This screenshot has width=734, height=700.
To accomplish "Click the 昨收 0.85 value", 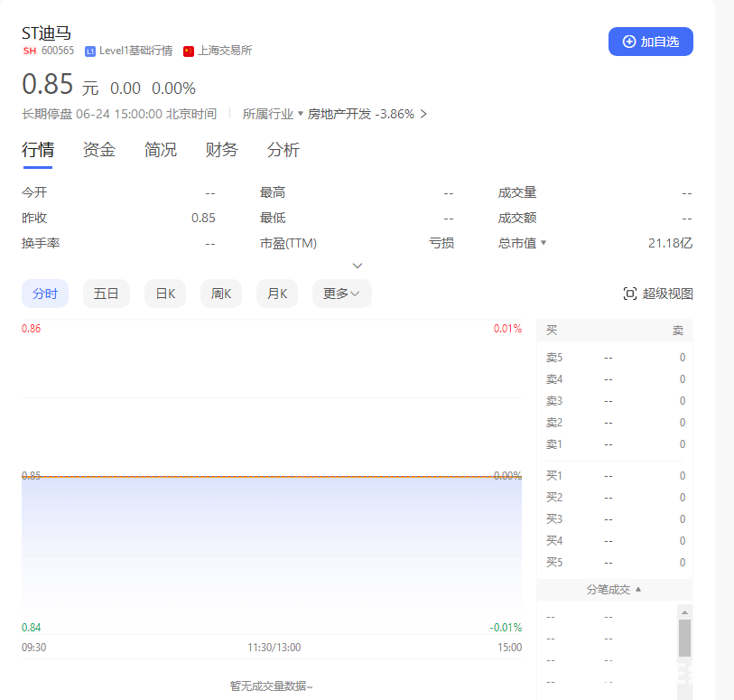I will pyautogui.click(x=203, y=218).
